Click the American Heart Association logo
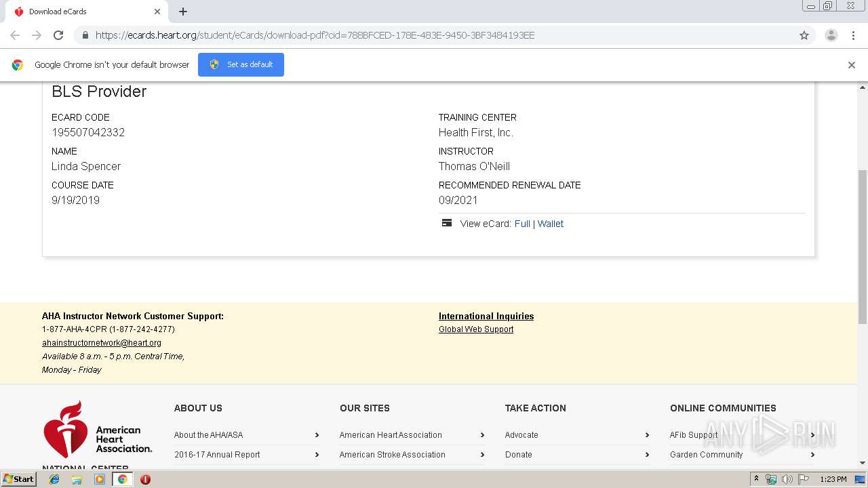868x488 pixels. [98, 429]
